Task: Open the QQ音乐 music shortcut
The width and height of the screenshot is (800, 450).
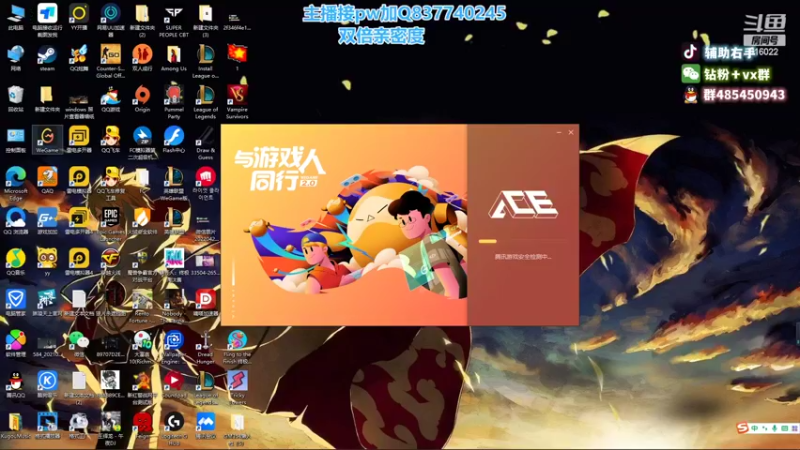Action: [15, 262]
